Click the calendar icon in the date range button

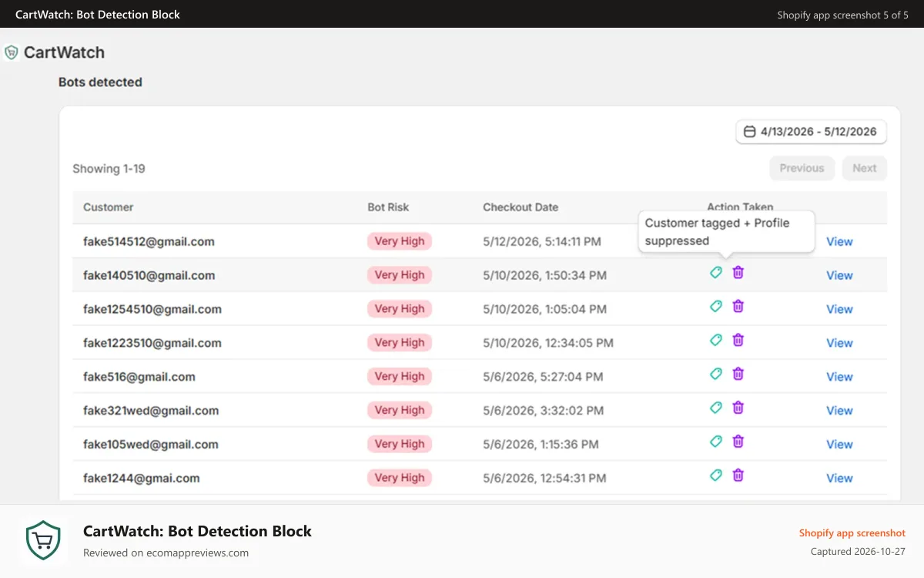pyautogui.click(x=749, y=132)
